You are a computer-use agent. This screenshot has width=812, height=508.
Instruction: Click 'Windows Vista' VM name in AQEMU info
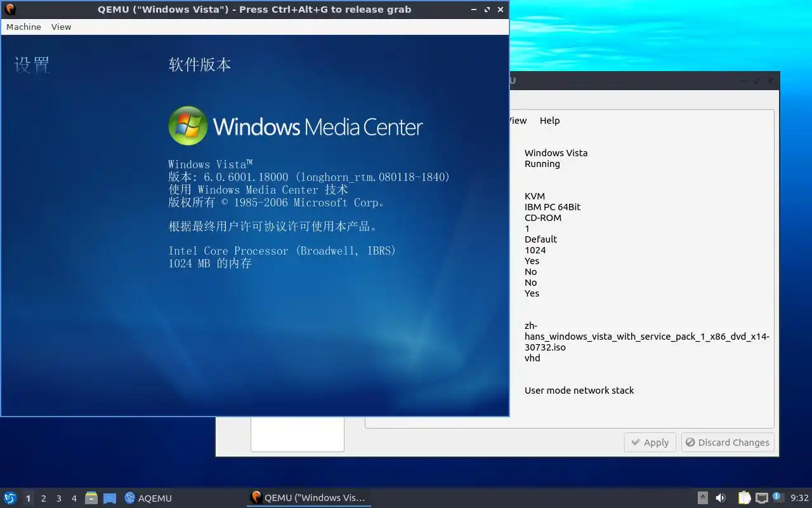(x=556, y=153)
